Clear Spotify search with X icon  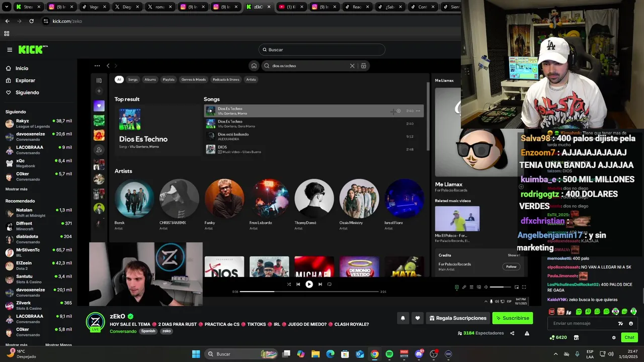coord(352,66)
